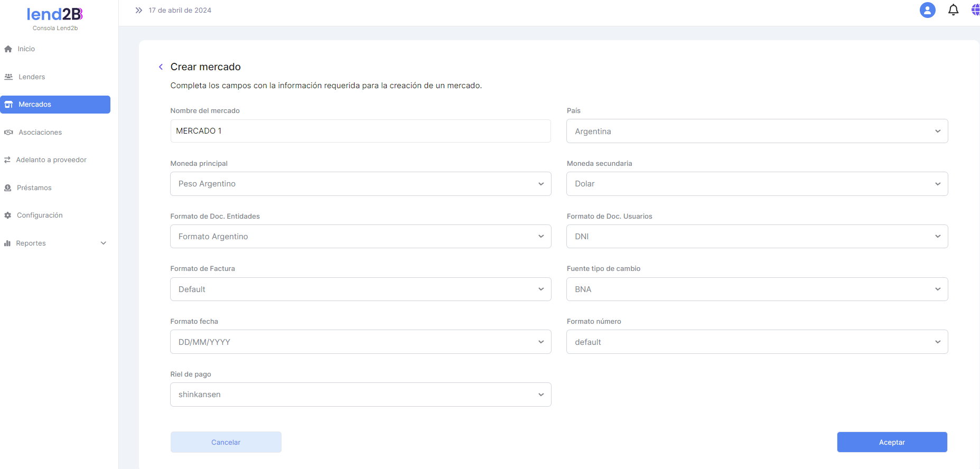Open Lenders in the sidebar

pos(32,77)
